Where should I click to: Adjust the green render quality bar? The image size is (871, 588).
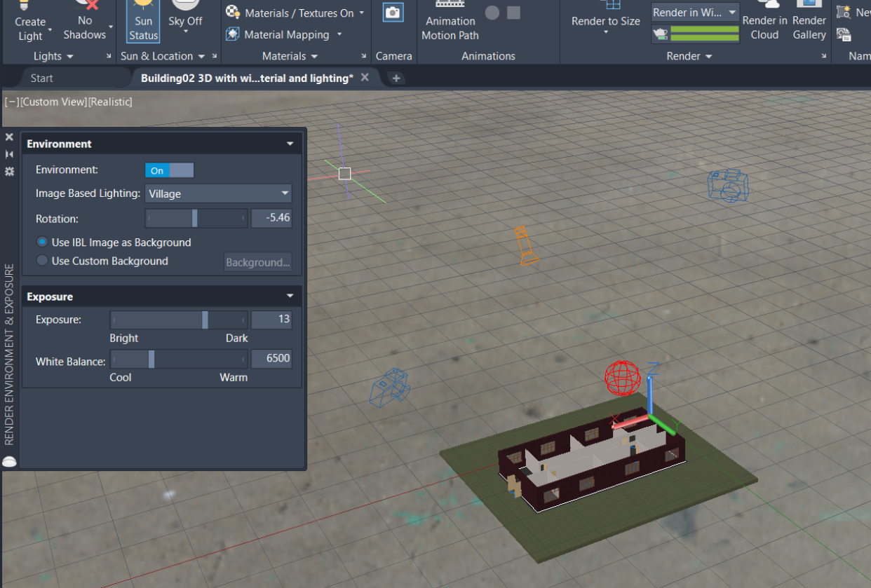705,34
